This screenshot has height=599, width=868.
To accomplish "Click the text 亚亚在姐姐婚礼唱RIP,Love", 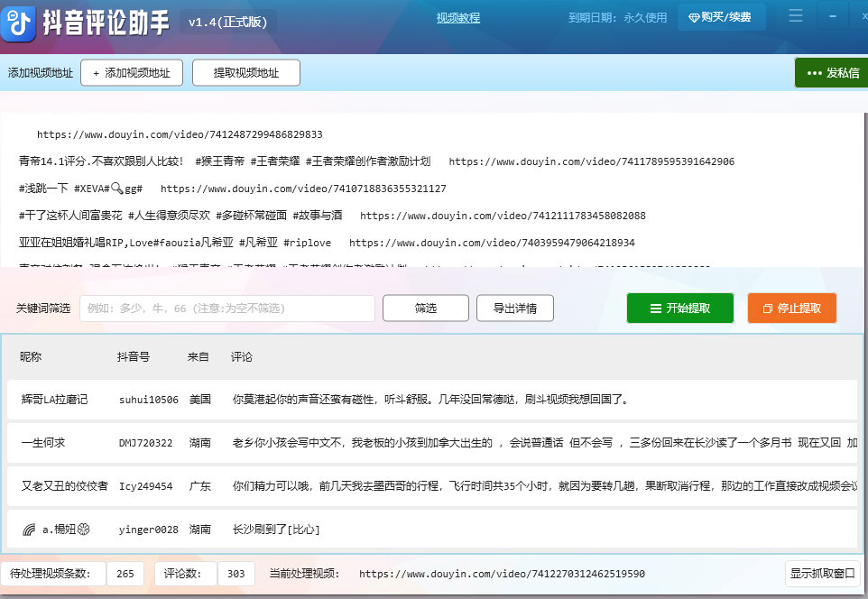I will (85, 243).
